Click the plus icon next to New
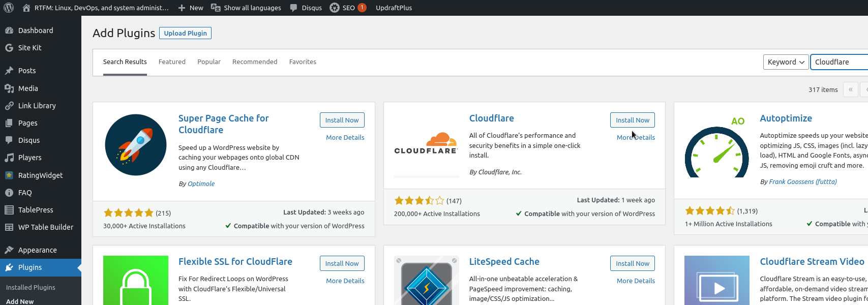 tap(182, 8)
